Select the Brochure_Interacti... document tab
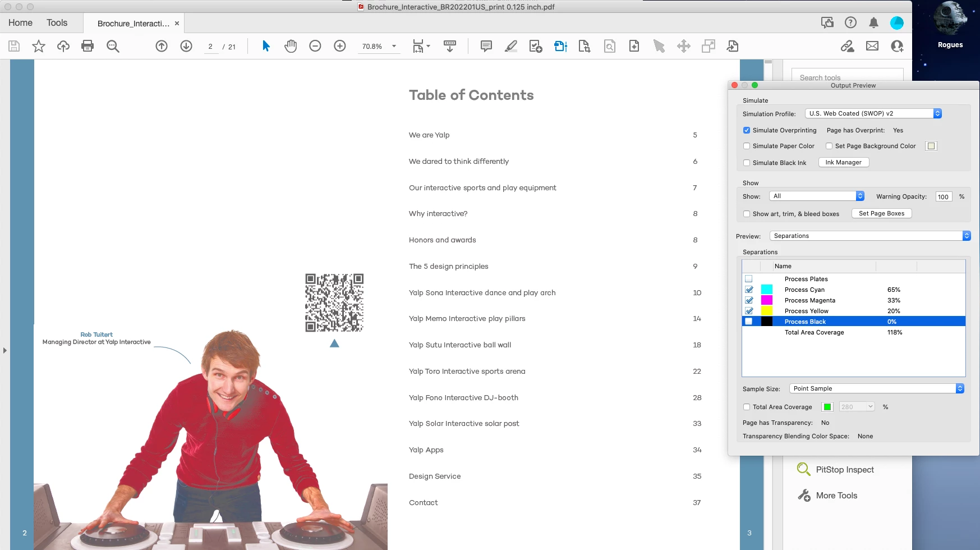The image size is (980, 550). (134, 24)
